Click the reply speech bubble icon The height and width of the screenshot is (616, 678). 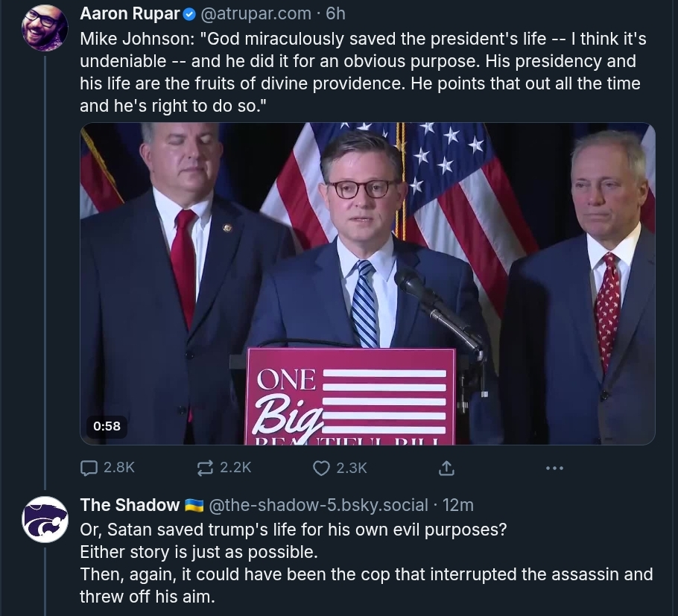[x=89, y=468]
